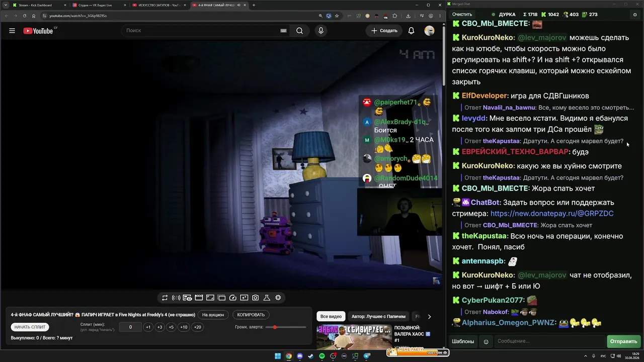Screen dimensions: 644x362
Task: Click Очистить in Merged Chat
Action: point(462,15)
